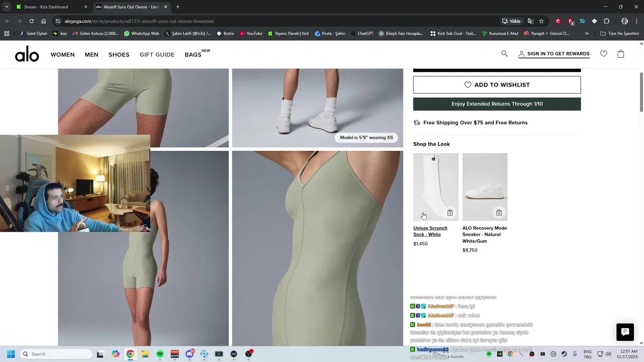Open Saint Dylon bookmark
Viewport: 644px width, 362px height.
point(33,34)
